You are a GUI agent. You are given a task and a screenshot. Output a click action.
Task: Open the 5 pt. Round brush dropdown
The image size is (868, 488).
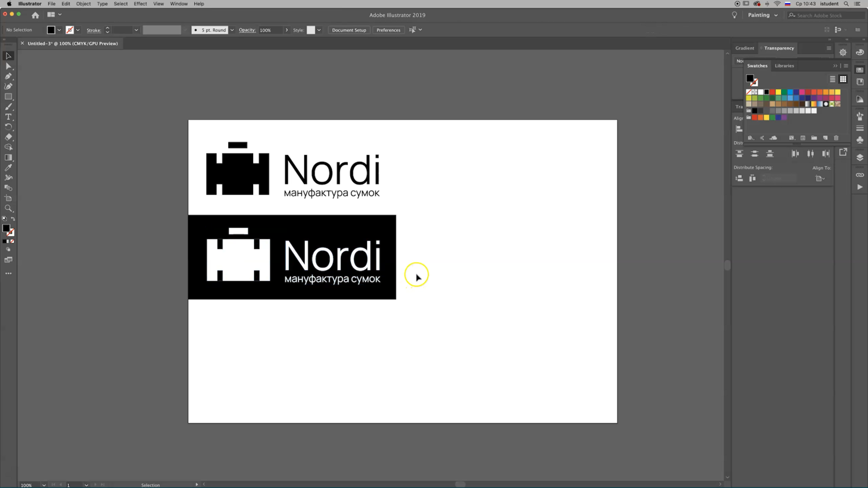(232, 30)
